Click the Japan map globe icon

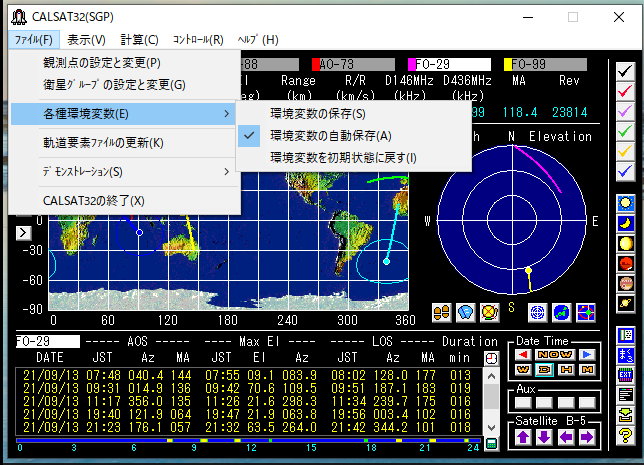561,313
